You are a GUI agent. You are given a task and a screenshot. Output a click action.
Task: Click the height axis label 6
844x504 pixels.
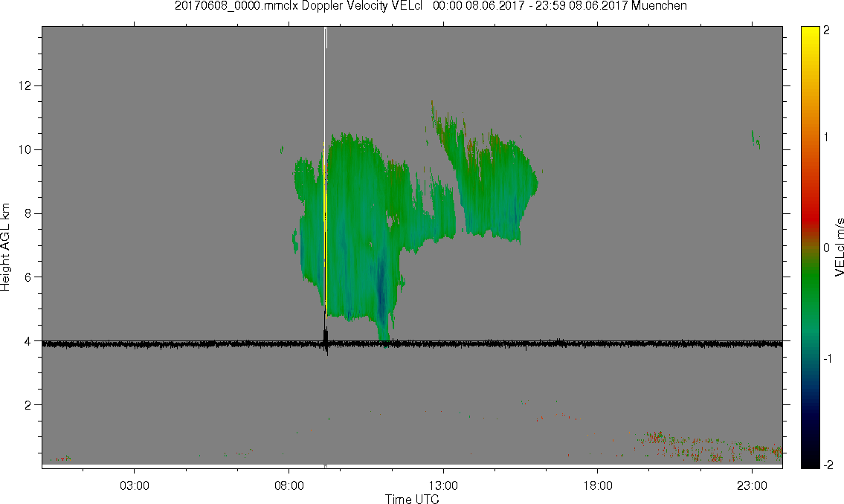[x=28, y=277]
